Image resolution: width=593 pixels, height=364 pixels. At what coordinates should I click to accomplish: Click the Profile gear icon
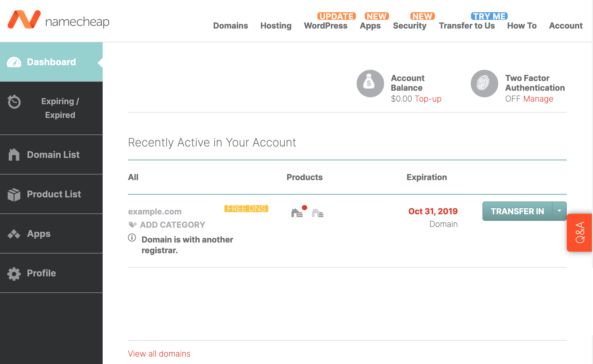point(14,274)
